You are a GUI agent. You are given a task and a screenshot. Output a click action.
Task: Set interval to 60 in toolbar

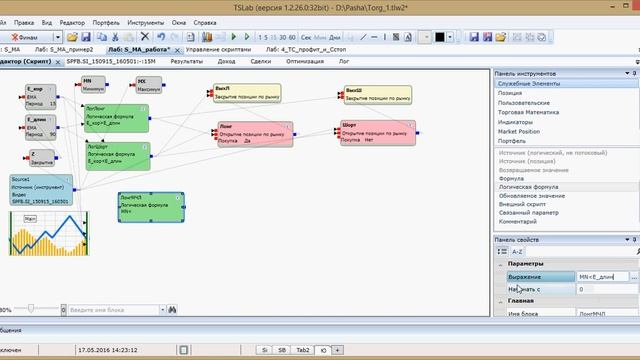(x=292, y=37)
